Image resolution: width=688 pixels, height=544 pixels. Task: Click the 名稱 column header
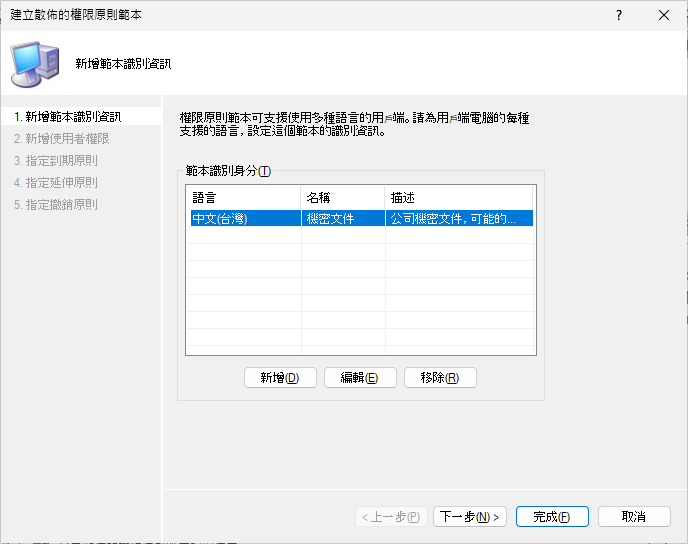(x=343, y=198)
